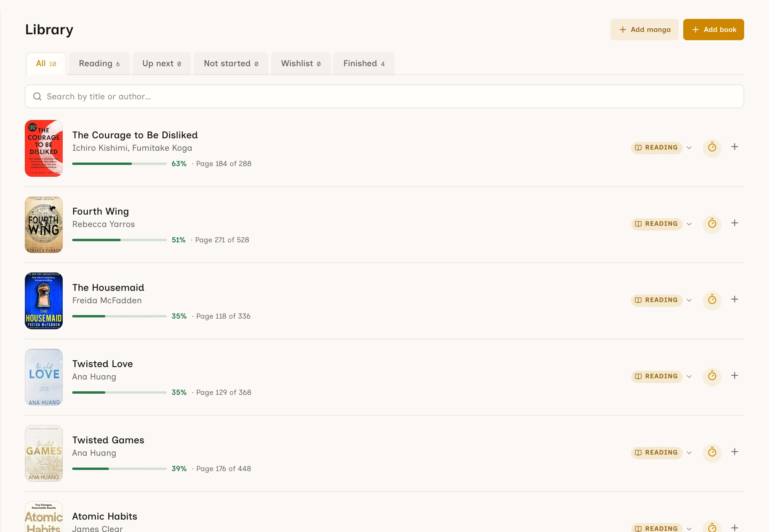Switch to the Reading tab
The image size is (769, 532).
pyautogui.click(x=99, y=64)
